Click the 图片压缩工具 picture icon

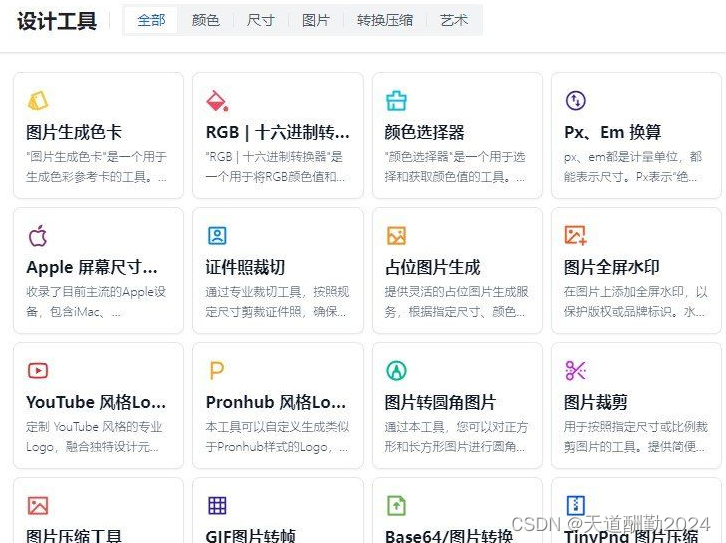point(38,506)
